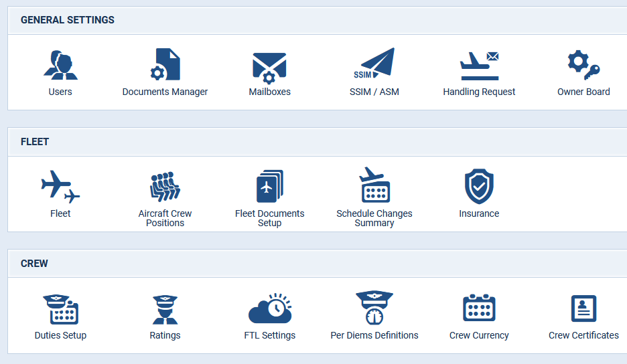
Task: Open the Users settings icon
Action: (x=60, y=65)
